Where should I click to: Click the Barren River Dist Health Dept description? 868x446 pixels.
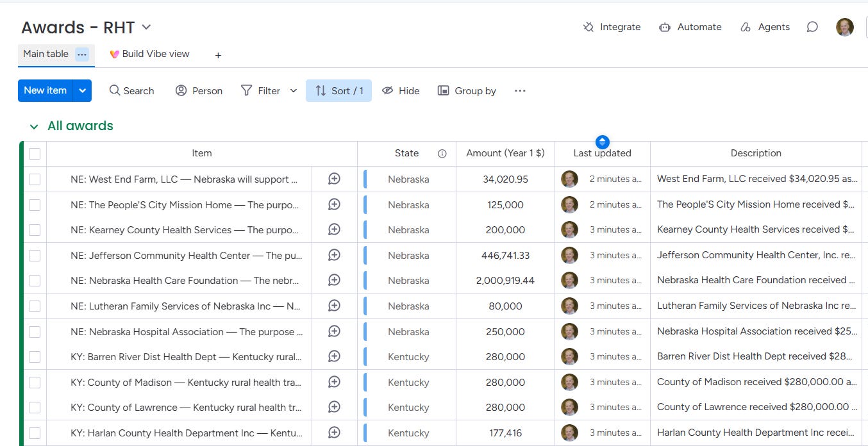click(756, 357)
